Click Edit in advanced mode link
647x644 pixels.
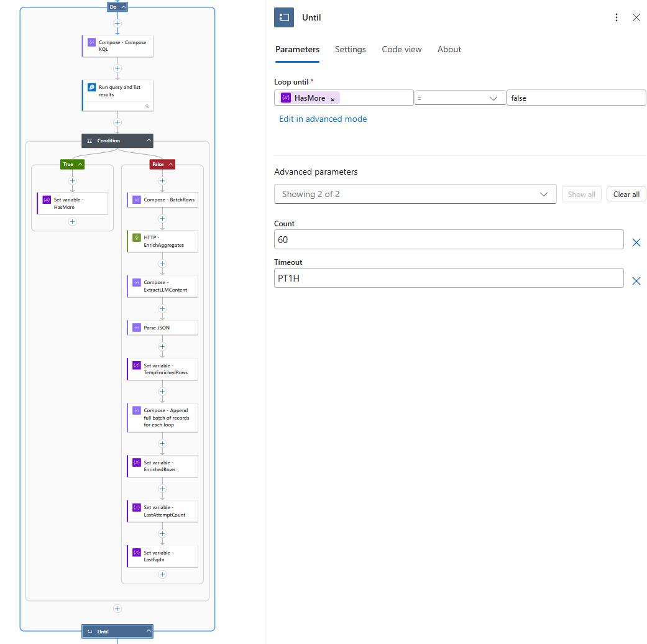(323, 119)
